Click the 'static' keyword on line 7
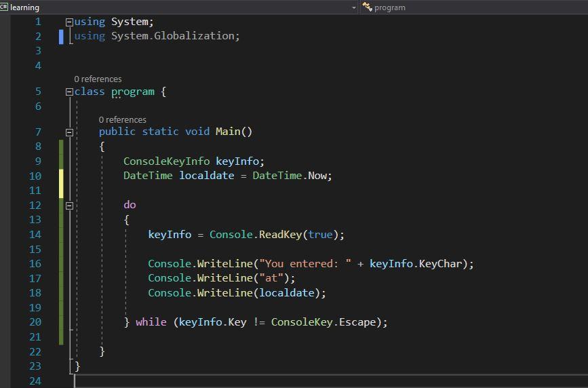Image resolution: width=588 pixels, height=388 pixels. click(160, 132)
